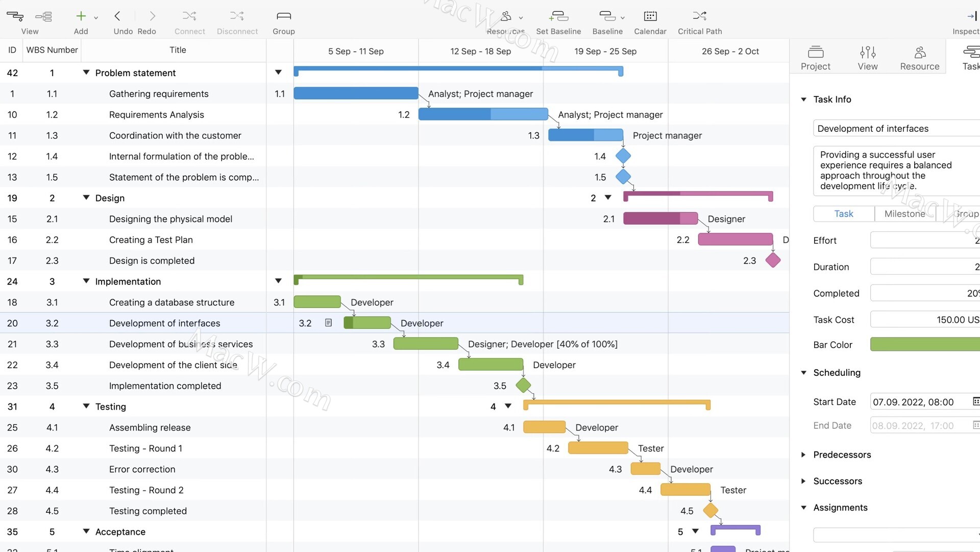Click the Undo arrow
The height and width of the screenshot is (552, 980).
coord(117,16)
